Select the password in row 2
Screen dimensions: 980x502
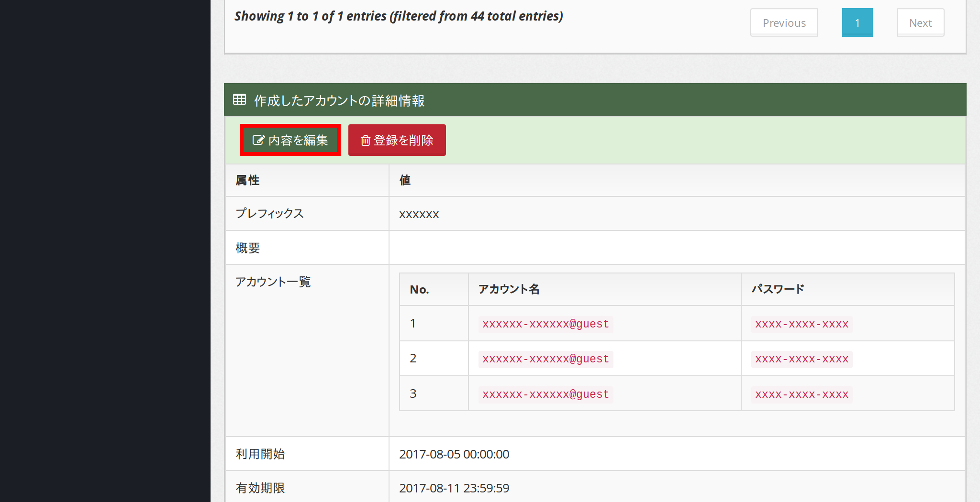pyautogui.click(x=802, y=359)
